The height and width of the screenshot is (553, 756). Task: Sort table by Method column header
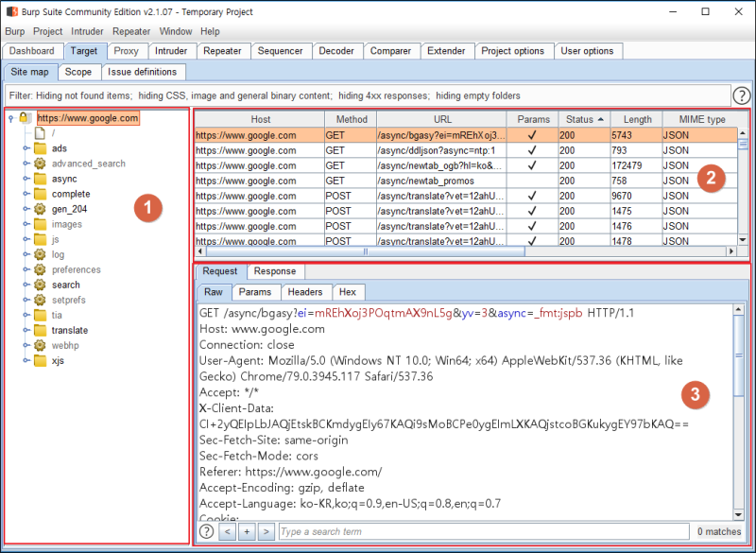click(352, 119)
